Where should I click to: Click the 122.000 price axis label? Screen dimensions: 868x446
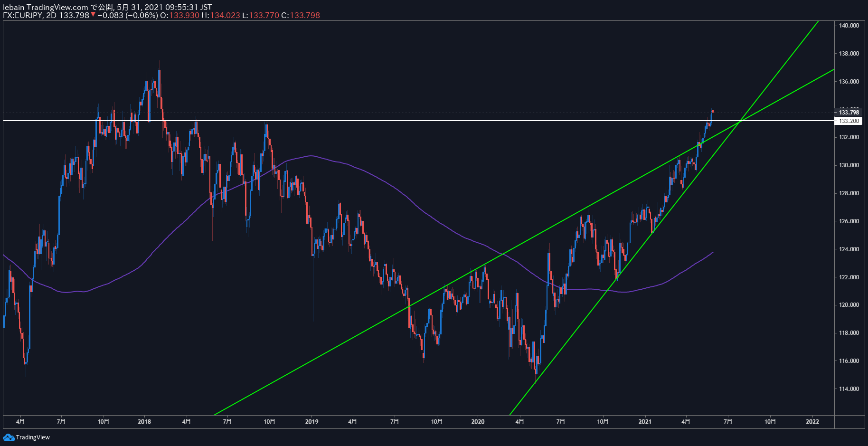tap(849, 277)
